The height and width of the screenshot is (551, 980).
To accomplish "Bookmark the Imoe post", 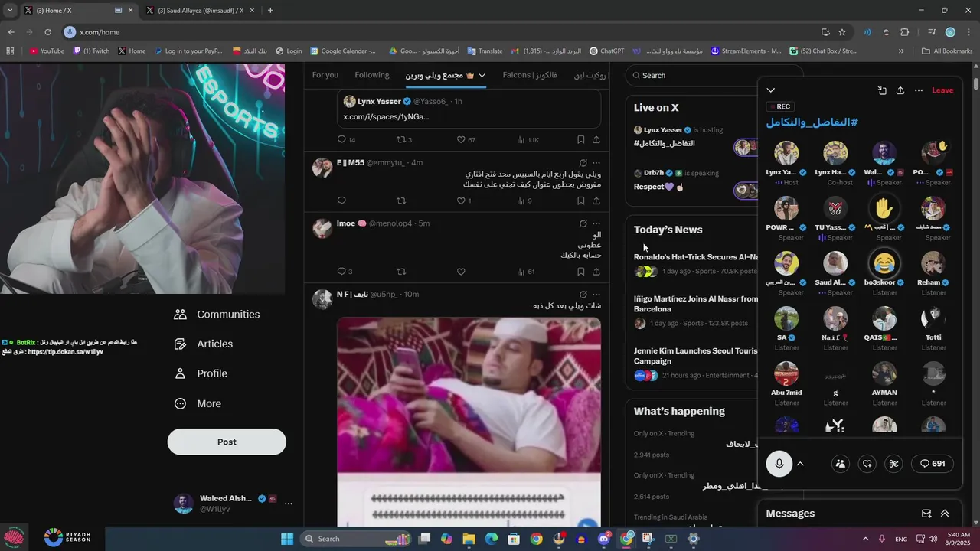I will point(581,271).
